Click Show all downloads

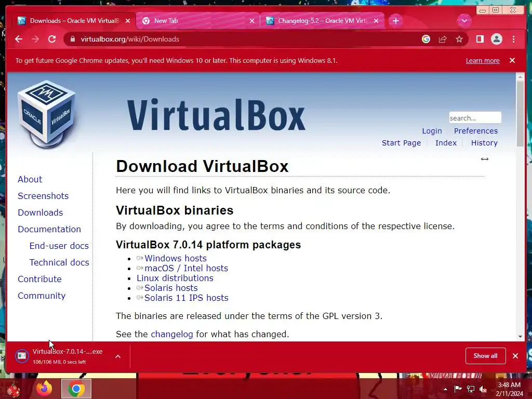pyautogui.click(x=486, y=356)
